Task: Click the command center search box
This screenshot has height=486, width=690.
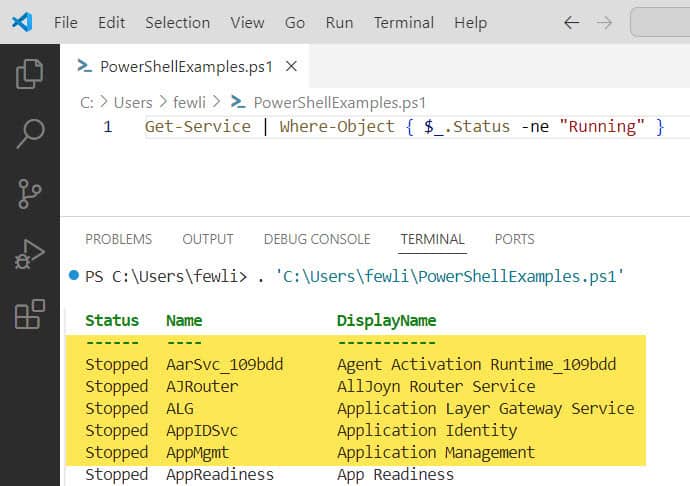Action: (x=660, y=22)
